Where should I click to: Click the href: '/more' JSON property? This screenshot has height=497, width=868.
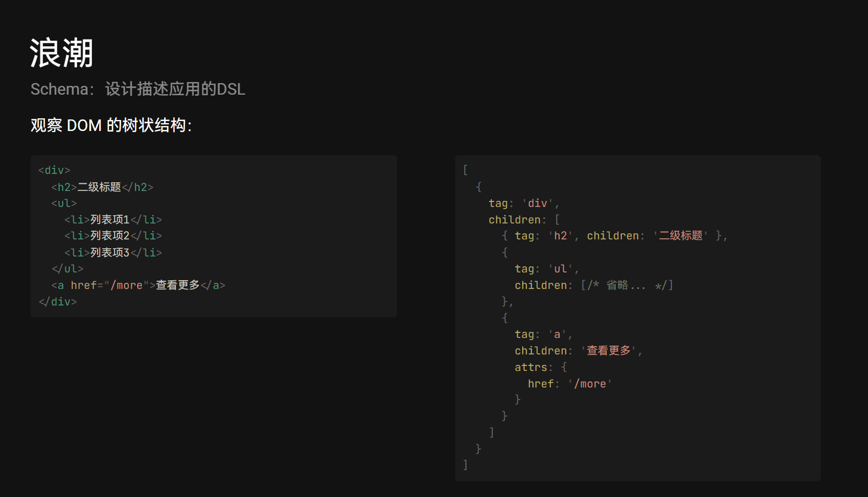tap(569, 384)
